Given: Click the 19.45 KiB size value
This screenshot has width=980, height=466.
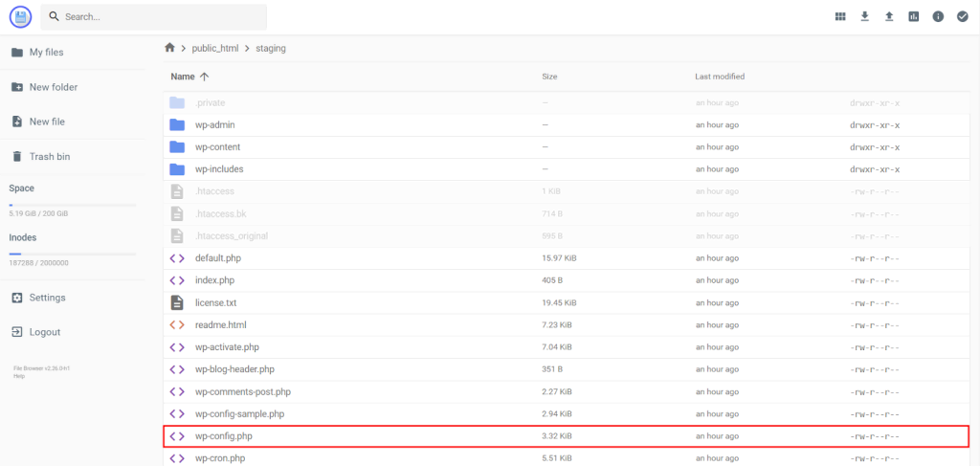Looking at the screenshot, I should tap(559, 303).
